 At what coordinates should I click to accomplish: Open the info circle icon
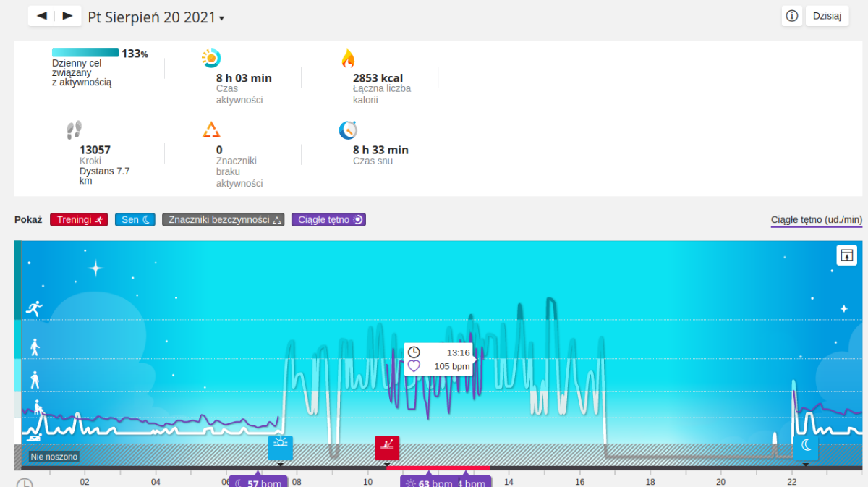click(792, 16)
